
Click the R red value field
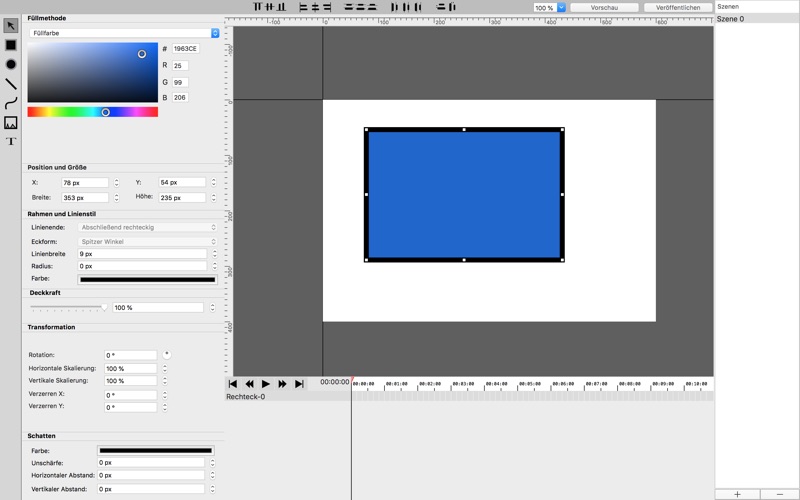[180, 65]
